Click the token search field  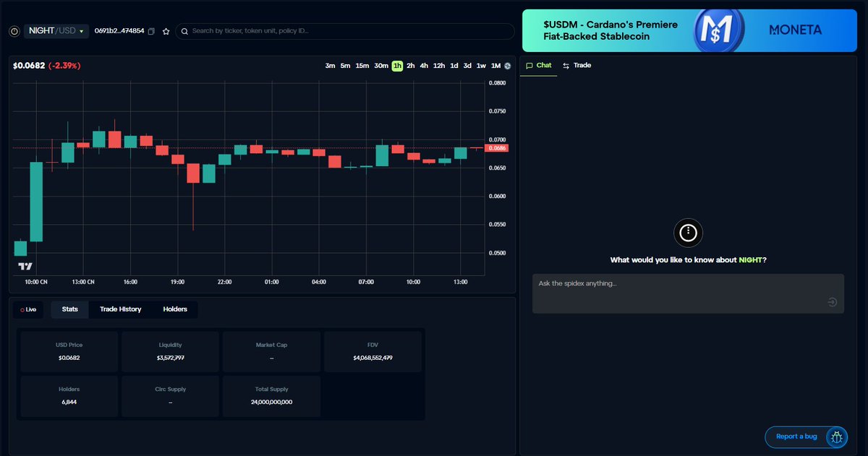click(x=345, y=31)
